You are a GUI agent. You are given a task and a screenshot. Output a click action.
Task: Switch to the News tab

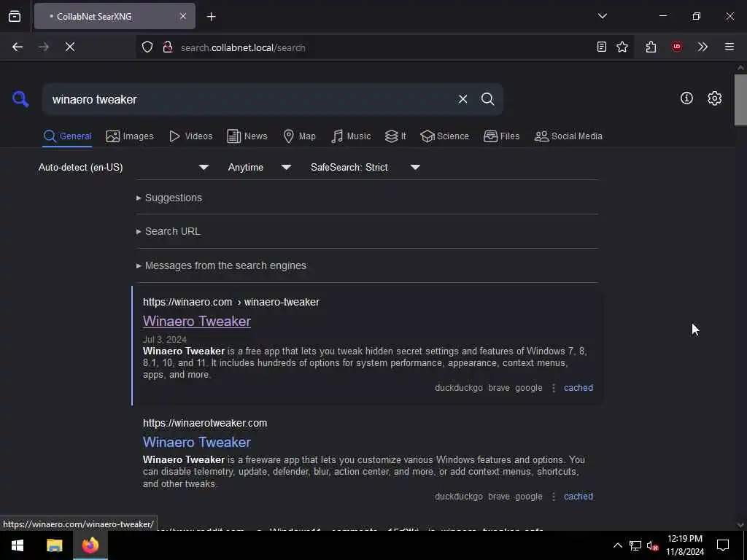247,136
